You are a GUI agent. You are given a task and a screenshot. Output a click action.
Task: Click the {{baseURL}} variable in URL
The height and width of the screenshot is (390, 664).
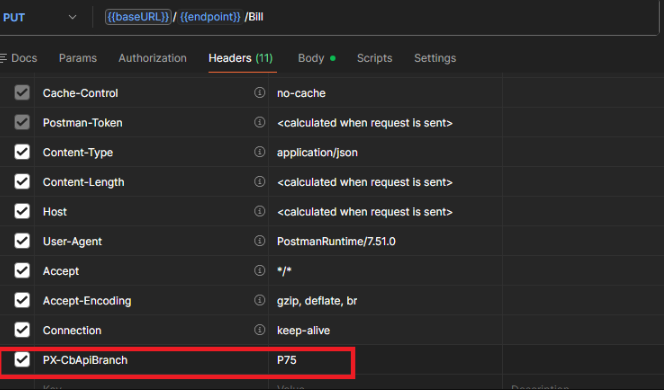[x=138, y=17]
